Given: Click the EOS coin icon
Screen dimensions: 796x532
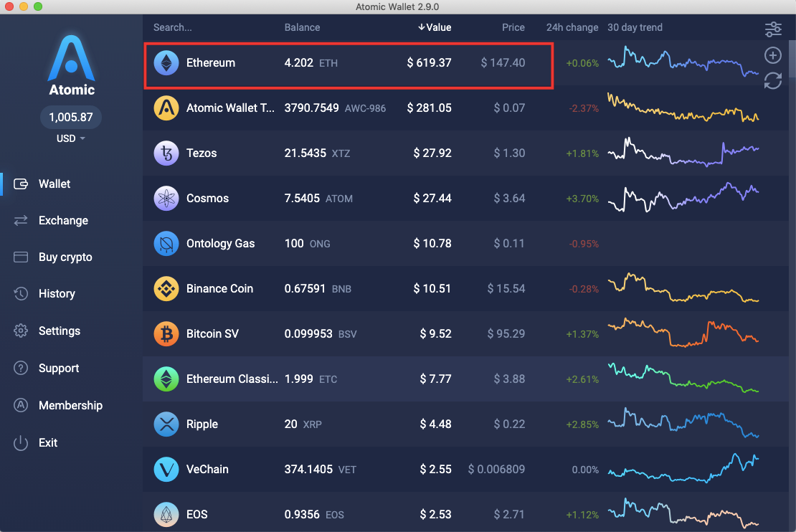Looking at the screenshot, I should (166, 515).
